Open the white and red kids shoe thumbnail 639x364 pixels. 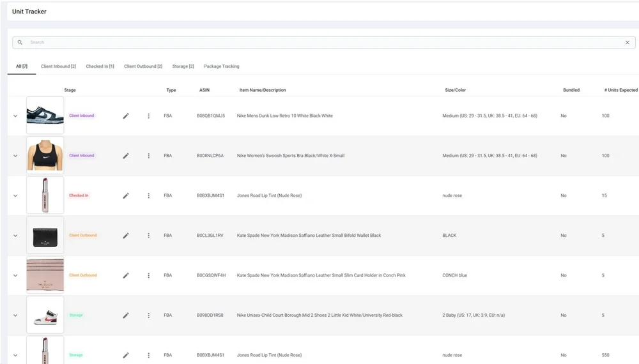[45, 315]
